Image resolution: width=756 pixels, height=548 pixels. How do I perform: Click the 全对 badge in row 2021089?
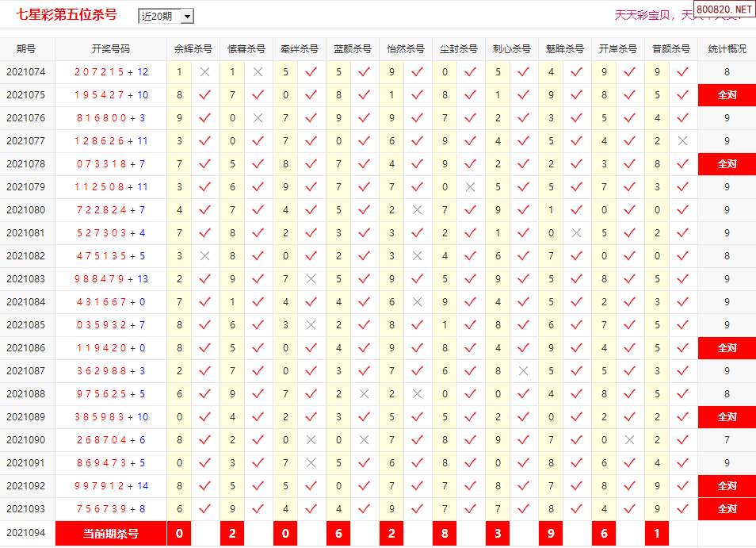pos(727,417)
